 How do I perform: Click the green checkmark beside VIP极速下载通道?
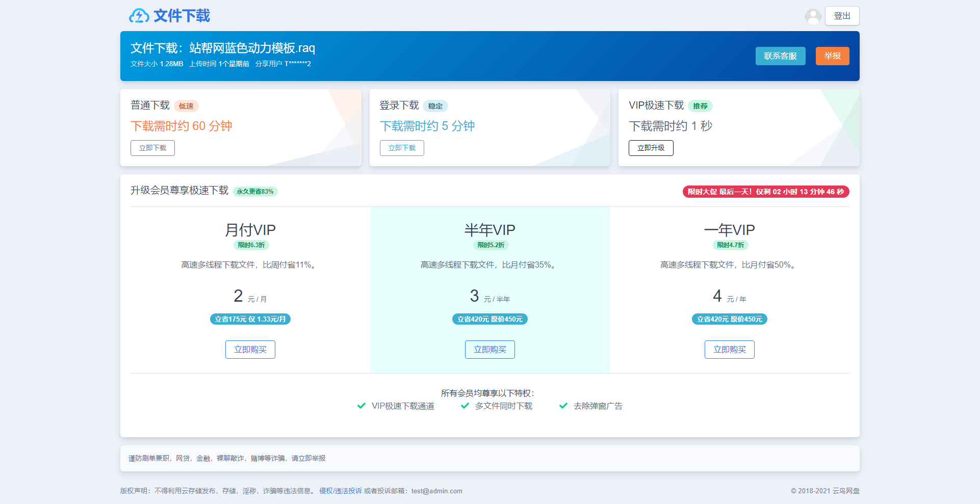click(x=361, y=406)
